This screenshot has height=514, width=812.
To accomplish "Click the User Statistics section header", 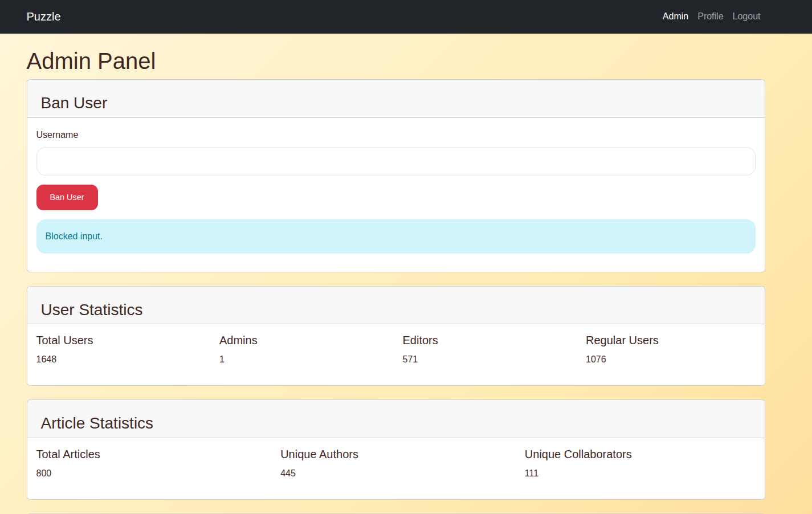I will pyautogui.click(x=92, y=310).
